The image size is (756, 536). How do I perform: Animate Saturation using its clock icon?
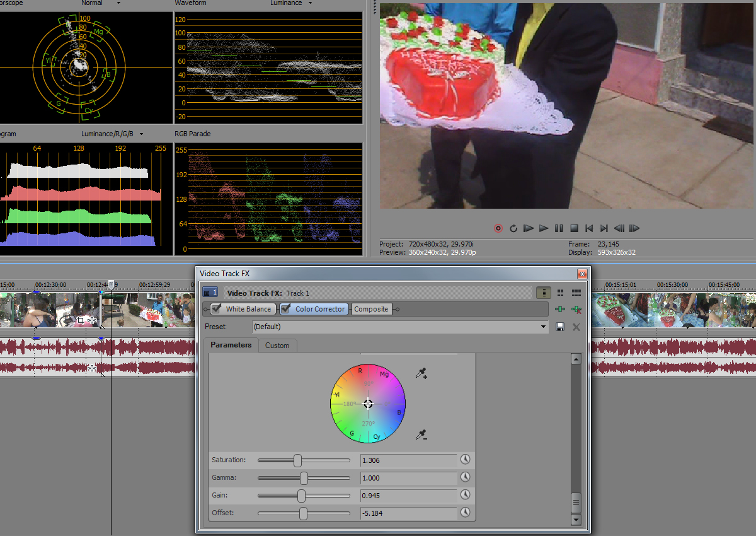click(466, 460)
